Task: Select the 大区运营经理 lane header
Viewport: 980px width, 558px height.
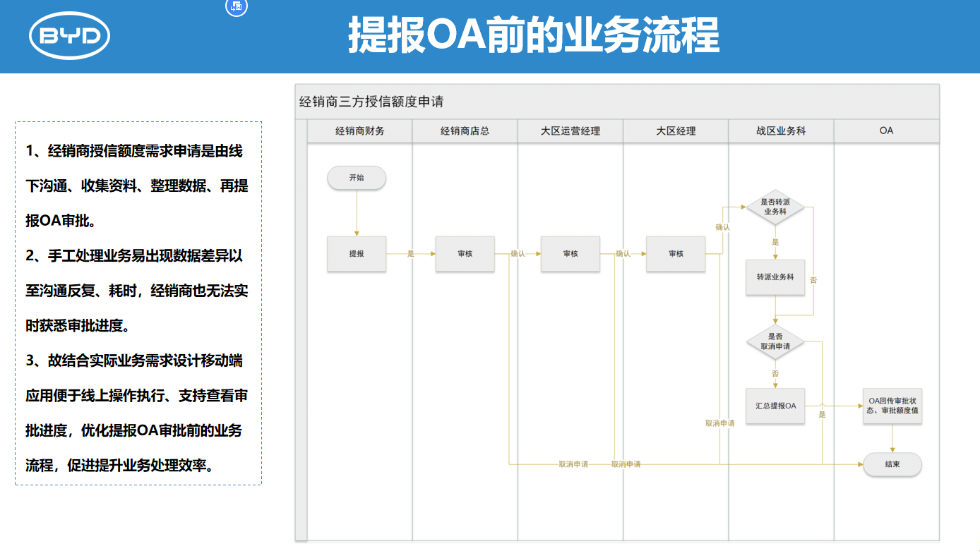Action: coord(570,131)
